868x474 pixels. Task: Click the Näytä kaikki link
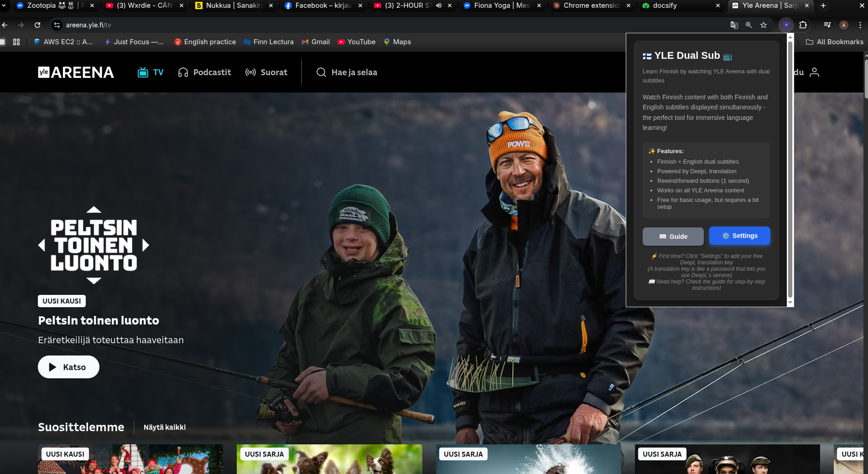tap(164, 427)
